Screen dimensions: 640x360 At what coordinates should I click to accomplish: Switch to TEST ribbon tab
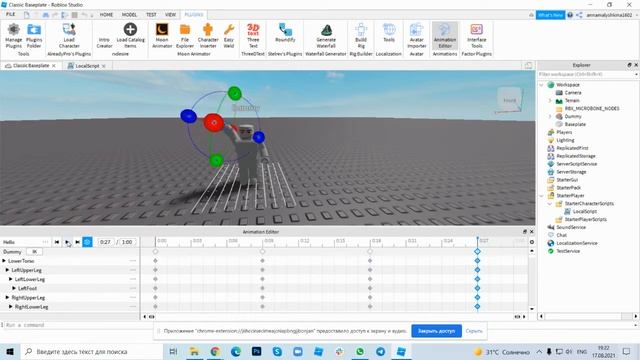151,14
